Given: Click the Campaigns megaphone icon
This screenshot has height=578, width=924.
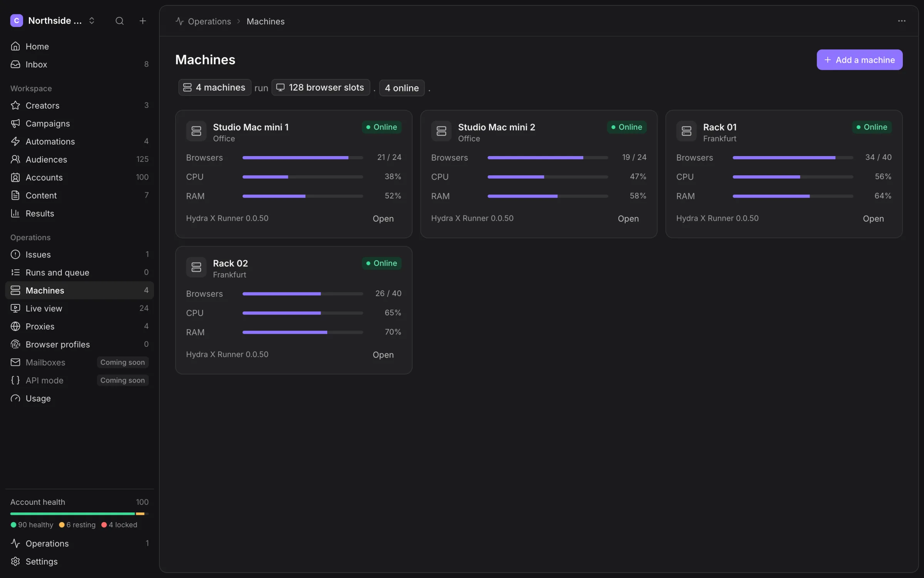Looking at the screenshot, I should pos(15,123).
